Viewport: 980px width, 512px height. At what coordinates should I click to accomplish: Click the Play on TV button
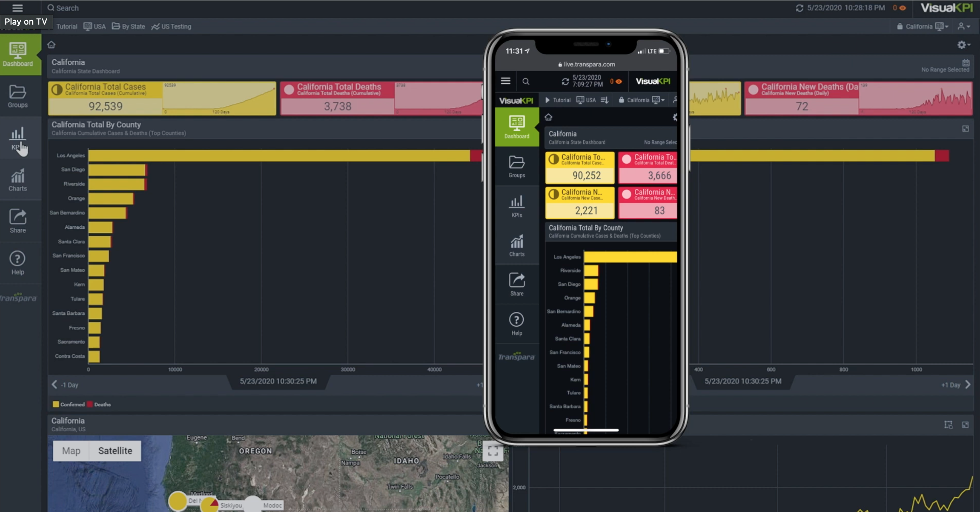[x=26, y=22]
